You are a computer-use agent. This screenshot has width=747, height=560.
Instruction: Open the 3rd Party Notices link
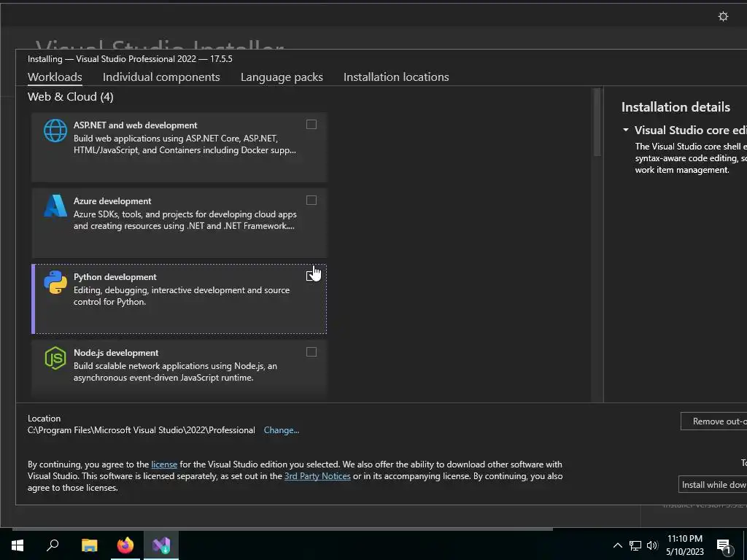317,476
